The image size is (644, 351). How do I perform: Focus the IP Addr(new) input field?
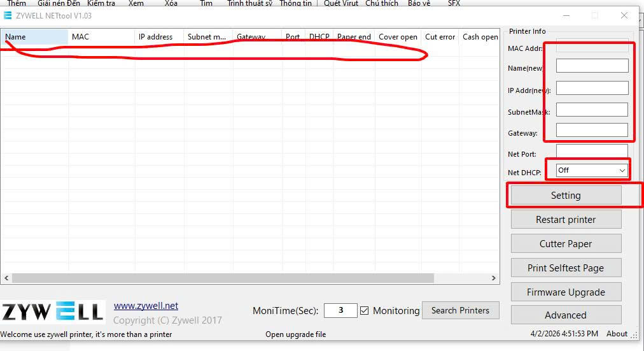click(592, 88)
